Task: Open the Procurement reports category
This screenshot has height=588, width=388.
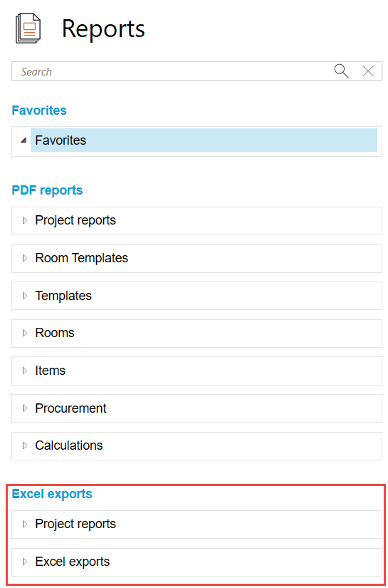Action: (196, 408)
